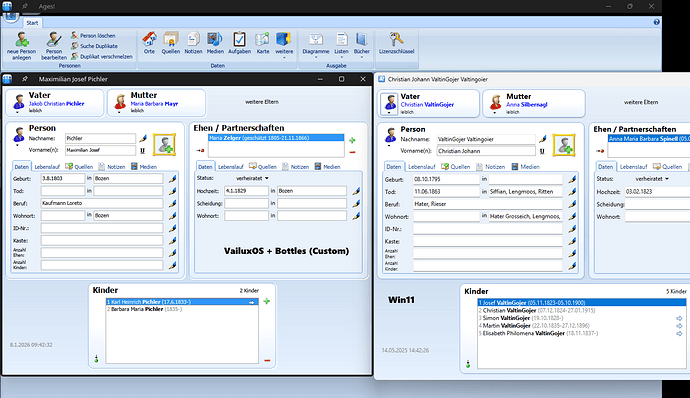Select child Karl Heinrich Pichler
The width and height of the screenshot is (690, 398).
tap(182, 302)
